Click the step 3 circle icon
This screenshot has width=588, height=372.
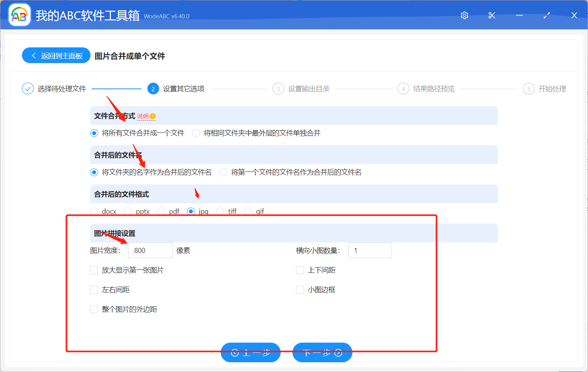(278, 89)
